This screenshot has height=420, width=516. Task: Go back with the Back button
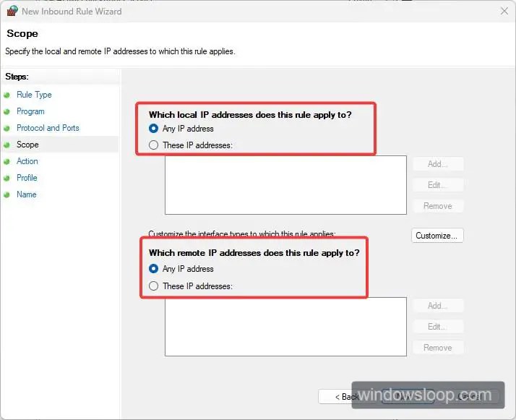click(x=339, y=397)
